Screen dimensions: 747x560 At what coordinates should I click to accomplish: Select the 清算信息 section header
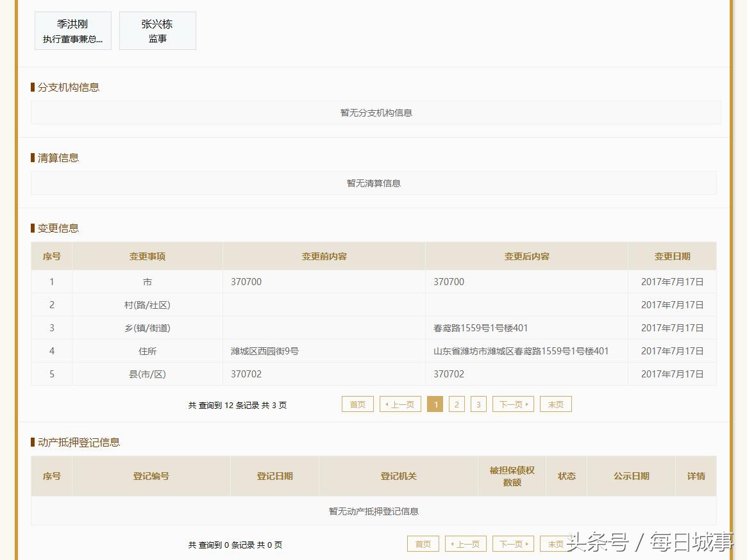click(55, 158)
